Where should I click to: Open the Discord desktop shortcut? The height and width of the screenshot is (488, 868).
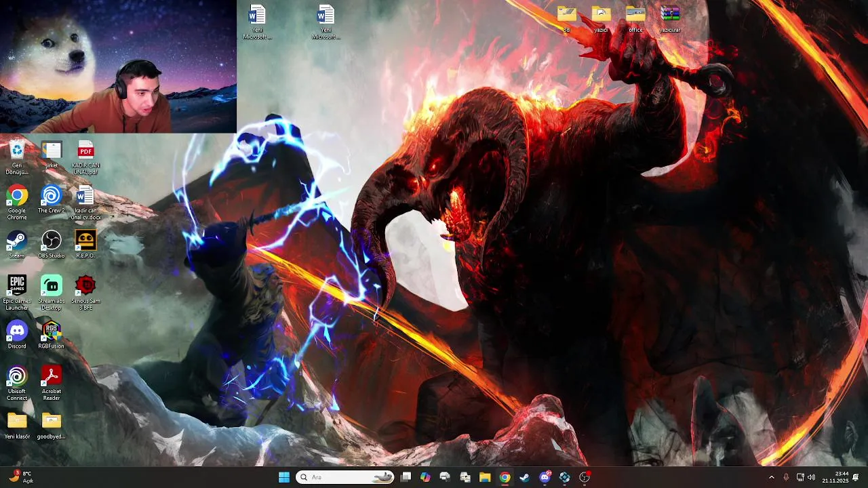click(x=17, y=335)
